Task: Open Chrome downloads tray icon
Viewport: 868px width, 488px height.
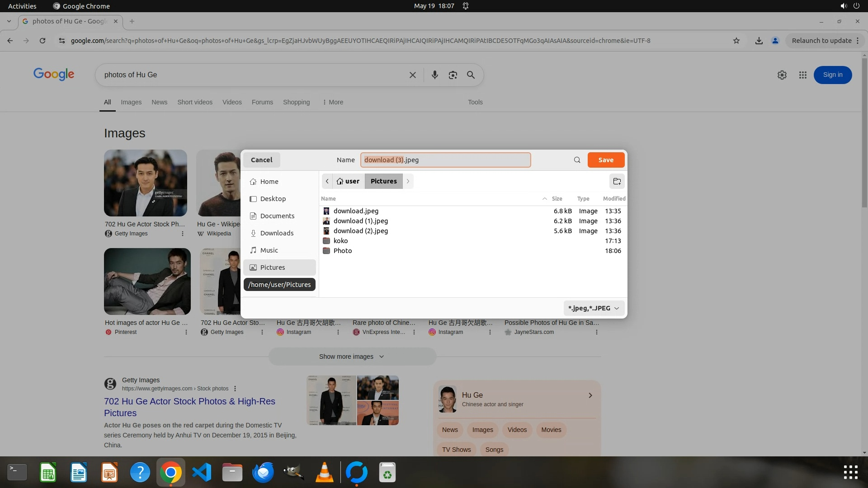Action: coord(759,41)
